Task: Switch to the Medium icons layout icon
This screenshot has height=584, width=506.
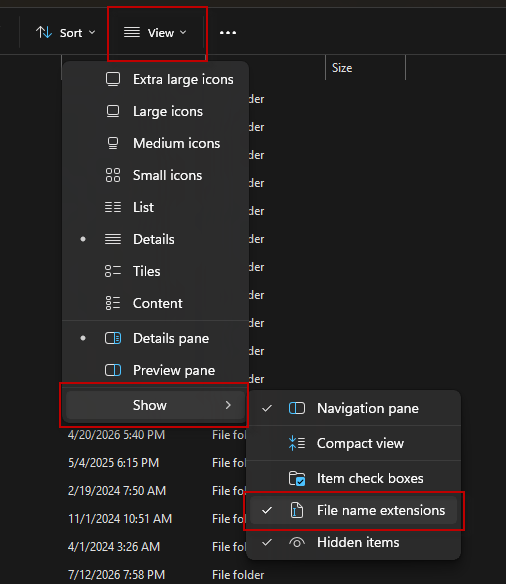Action: point(113,143)
